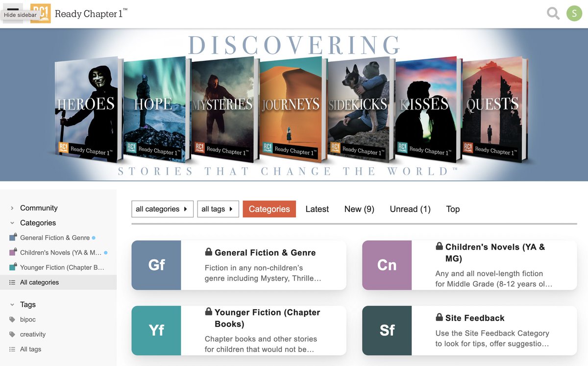Click the Ready Chapter 1 logo
Viewport: 588px width, 366px height.
tap(40, 13)
